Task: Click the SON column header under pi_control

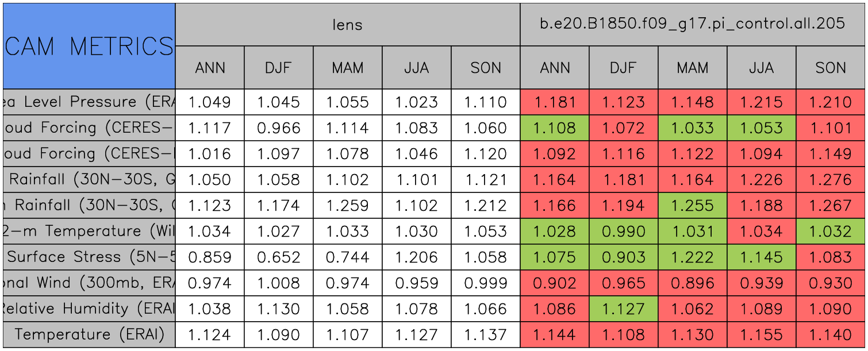Action: coord(831,68)
